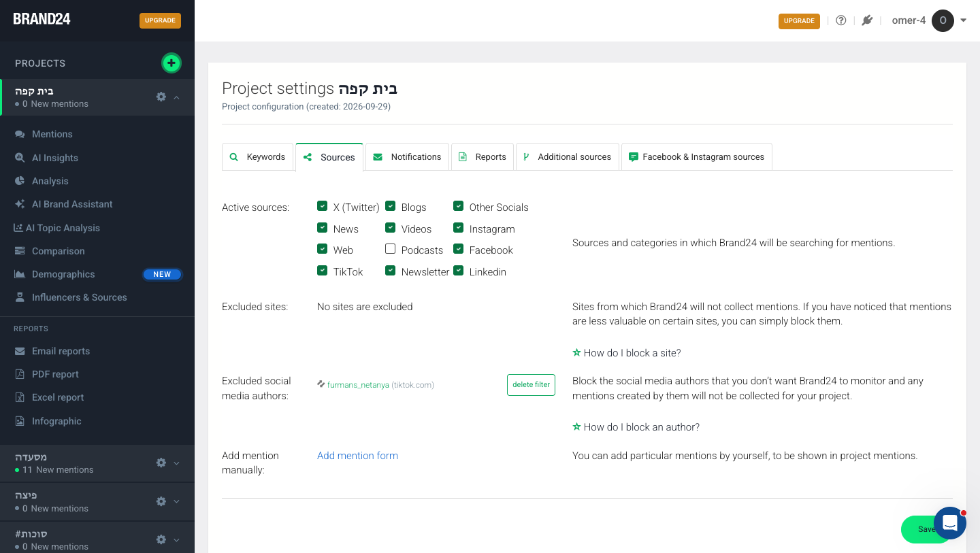Screen dimensions: 980x553
Task: Collapse the בית קפה project chevron
Action: coord(177,97)
